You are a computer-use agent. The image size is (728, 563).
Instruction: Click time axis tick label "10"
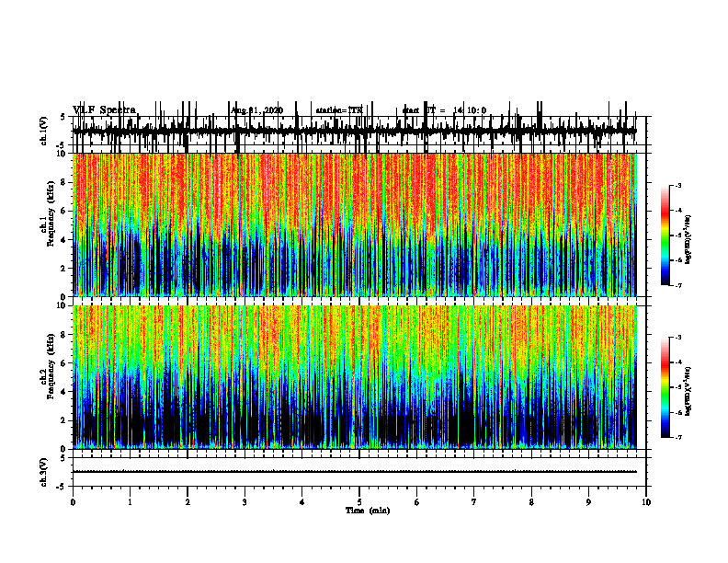646,502
